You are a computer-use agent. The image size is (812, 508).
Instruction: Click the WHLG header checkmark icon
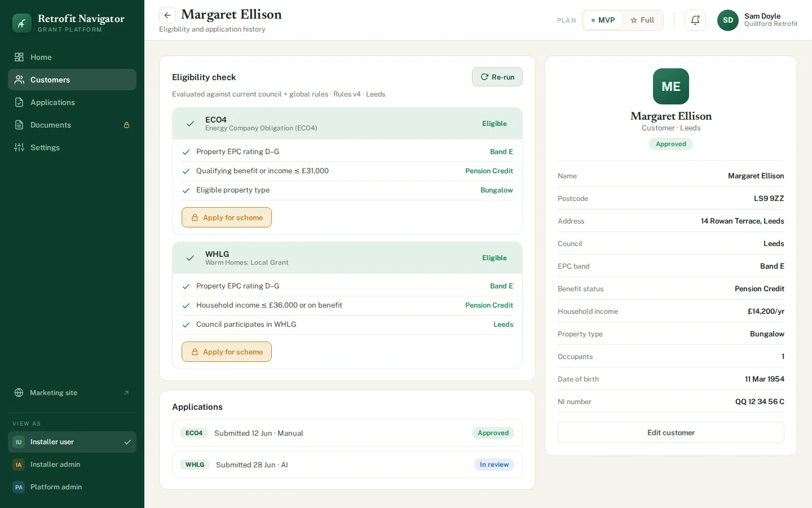coord(191,258)
